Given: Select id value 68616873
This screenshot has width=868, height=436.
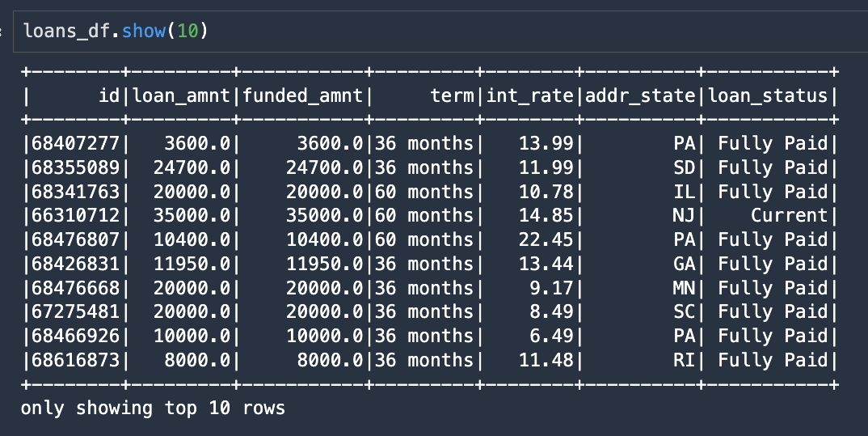Looking at the screenshot, I should tap(75, 359).
